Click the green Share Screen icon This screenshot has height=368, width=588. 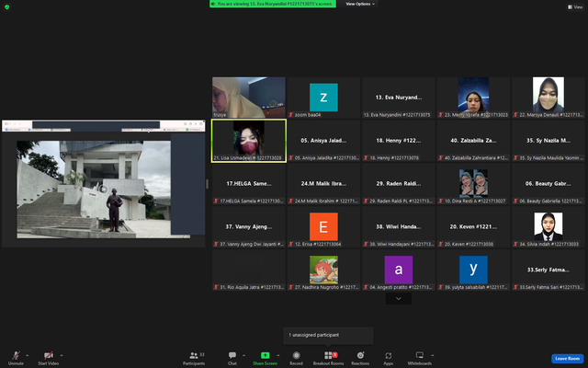[x=266, y=355]
